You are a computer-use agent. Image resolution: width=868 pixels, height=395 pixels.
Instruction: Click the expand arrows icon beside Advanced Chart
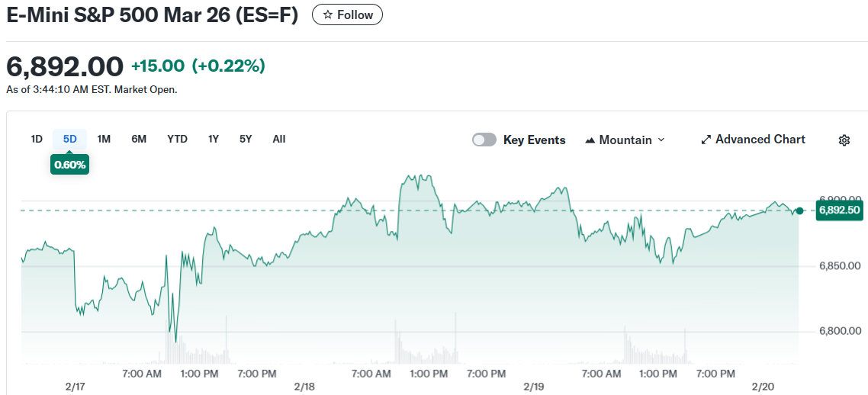[706, 140]
